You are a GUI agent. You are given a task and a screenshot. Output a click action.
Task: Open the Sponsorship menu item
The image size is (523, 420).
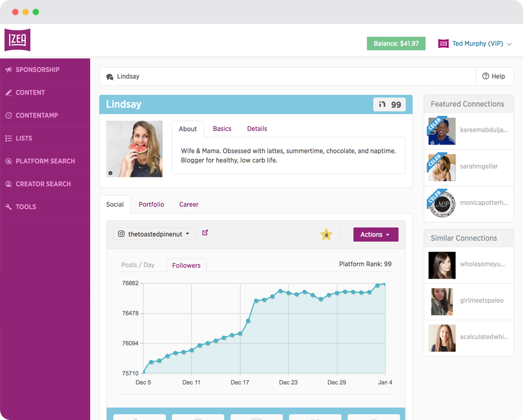tap(45, 70)
